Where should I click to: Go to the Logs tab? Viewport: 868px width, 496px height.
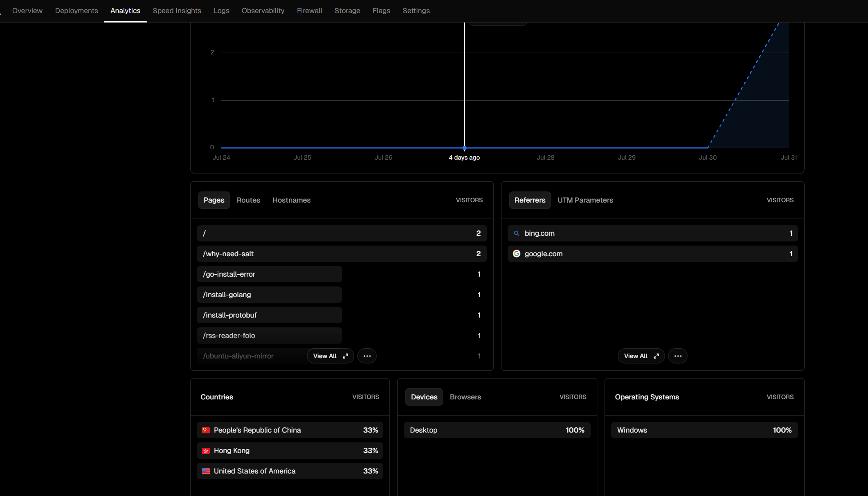pyautogui.click(x=221, y=11)
